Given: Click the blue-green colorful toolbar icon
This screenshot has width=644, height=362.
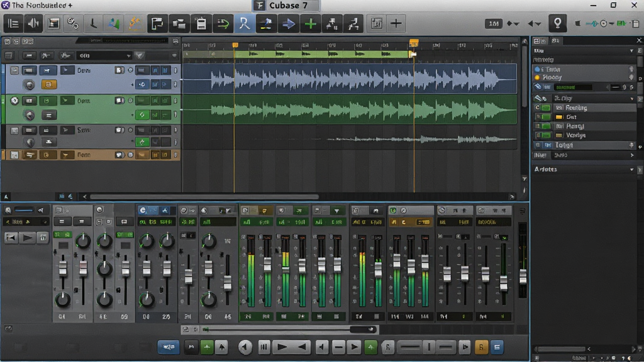Looking at the screenshot, I should [x=113, y=23].
